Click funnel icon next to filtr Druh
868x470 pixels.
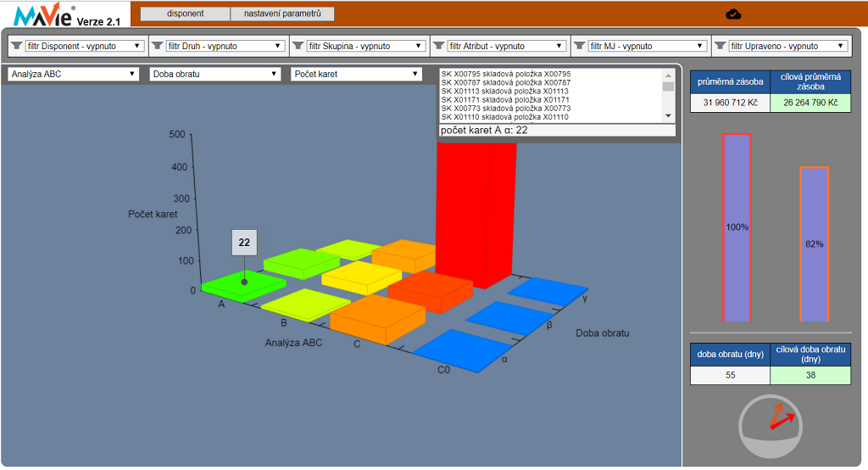pos(158,46)
